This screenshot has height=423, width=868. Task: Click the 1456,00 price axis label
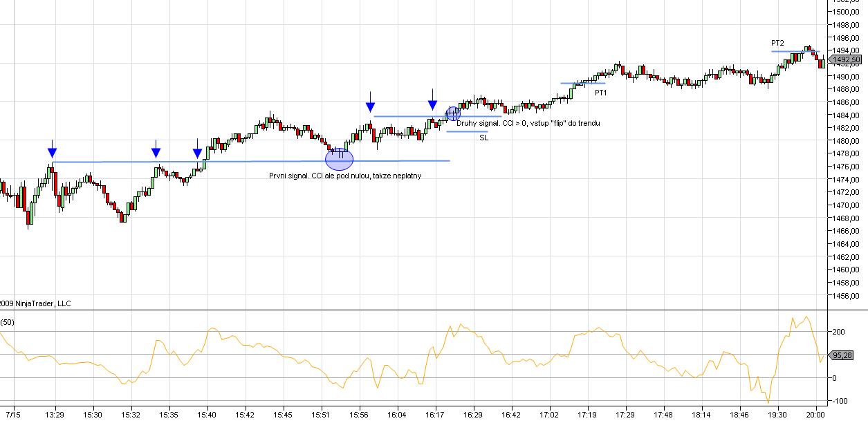click(x=847, y=296)
